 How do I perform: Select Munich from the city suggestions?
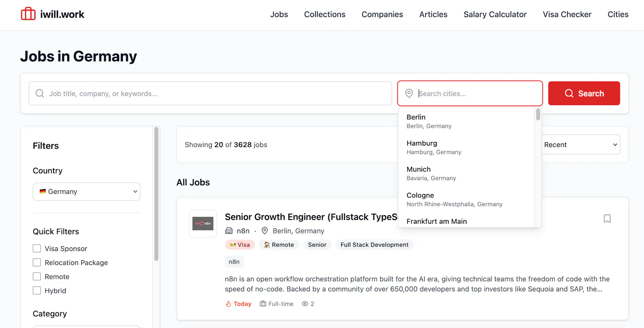click(466, 173)
